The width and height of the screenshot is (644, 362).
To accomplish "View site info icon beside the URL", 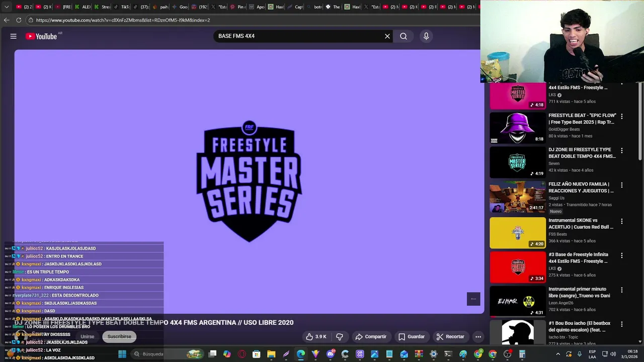I will 31,20.
